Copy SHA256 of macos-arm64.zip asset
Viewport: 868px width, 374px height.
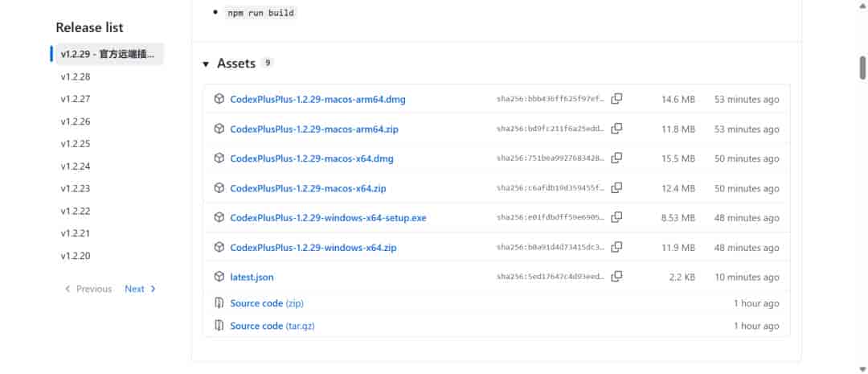tap(616, 129)
